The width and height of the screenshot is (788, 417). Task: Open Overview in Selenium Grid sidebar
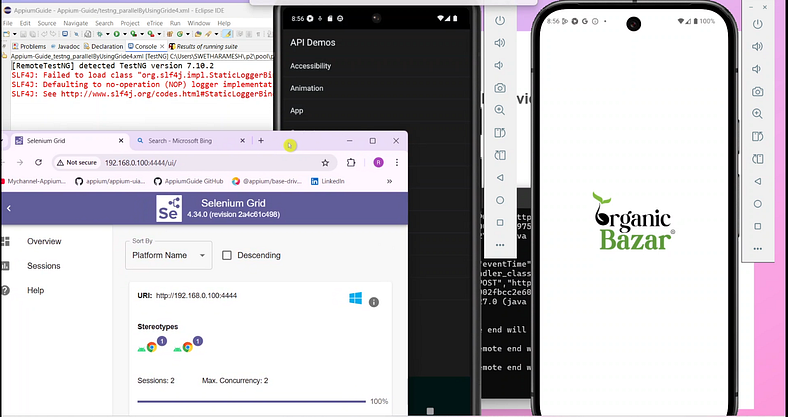click(x=44, y=242)
